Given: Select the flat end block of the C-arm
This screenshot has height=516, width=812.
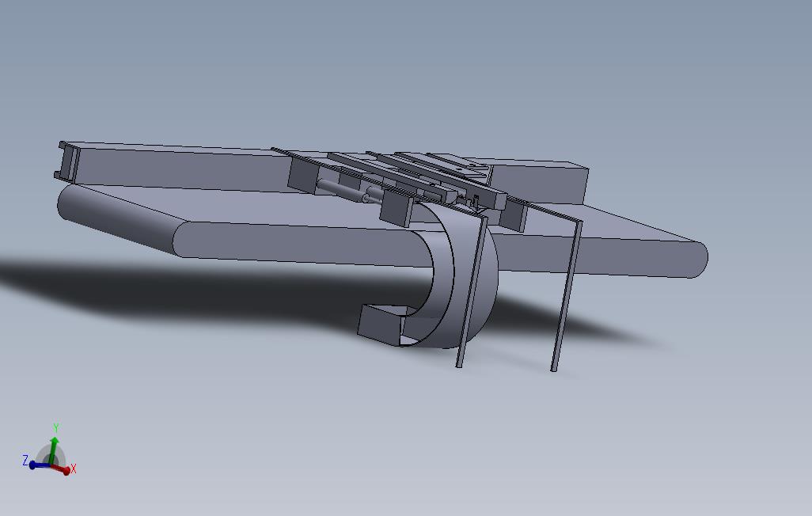Looking at the screenshot, I should click(380, 324).
